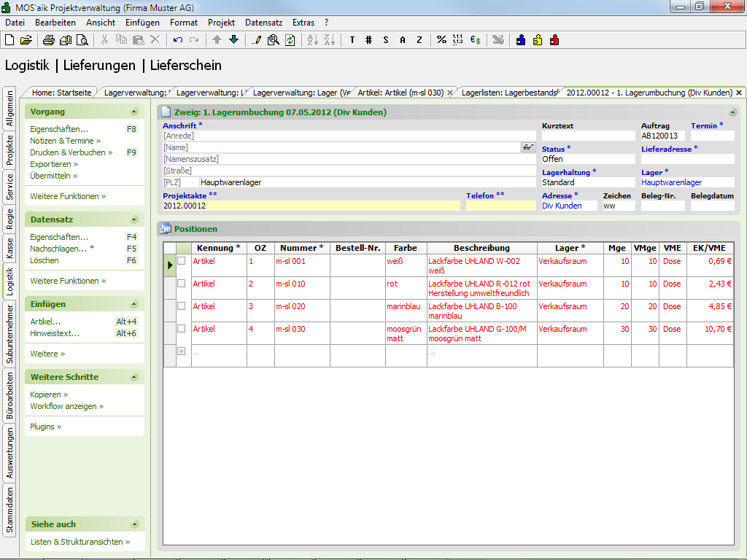Image resolution: width=747 pixels, height=560 pixels.
Task: Collapse the Weitere Schritte section
Action: (134, 378)
